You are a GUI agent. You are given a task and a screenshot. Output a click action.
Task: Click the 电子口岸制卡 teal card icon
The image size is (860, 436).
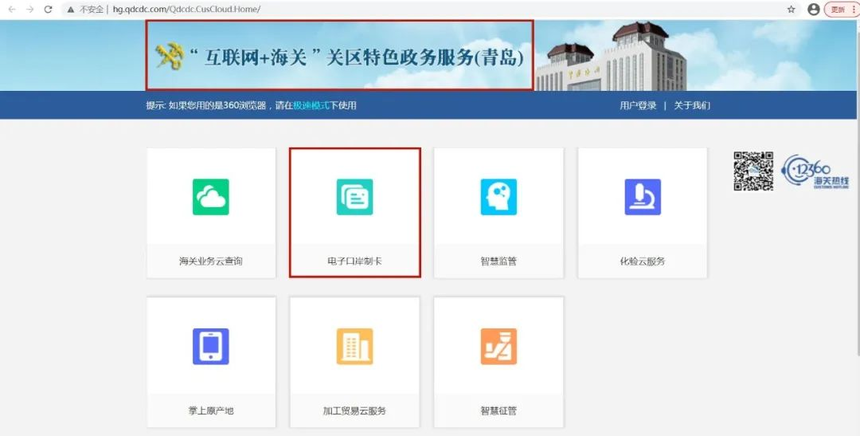click(x=355, y=197)
